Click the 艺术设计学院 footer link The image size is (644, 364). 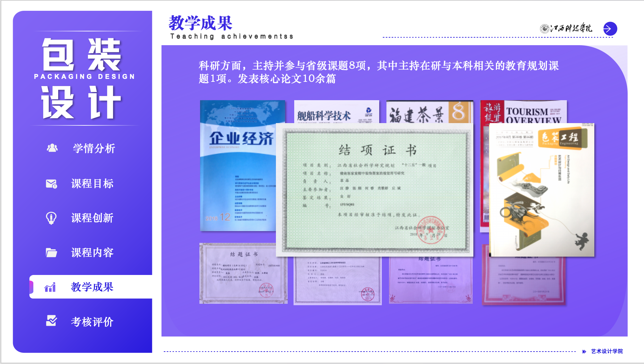(x=607, y=351)
